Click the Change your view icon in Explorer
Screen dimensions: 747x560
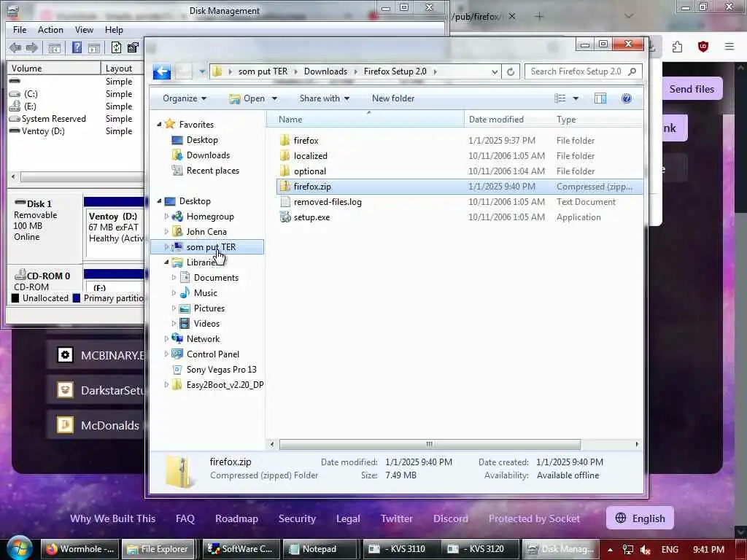click(560, 98)
